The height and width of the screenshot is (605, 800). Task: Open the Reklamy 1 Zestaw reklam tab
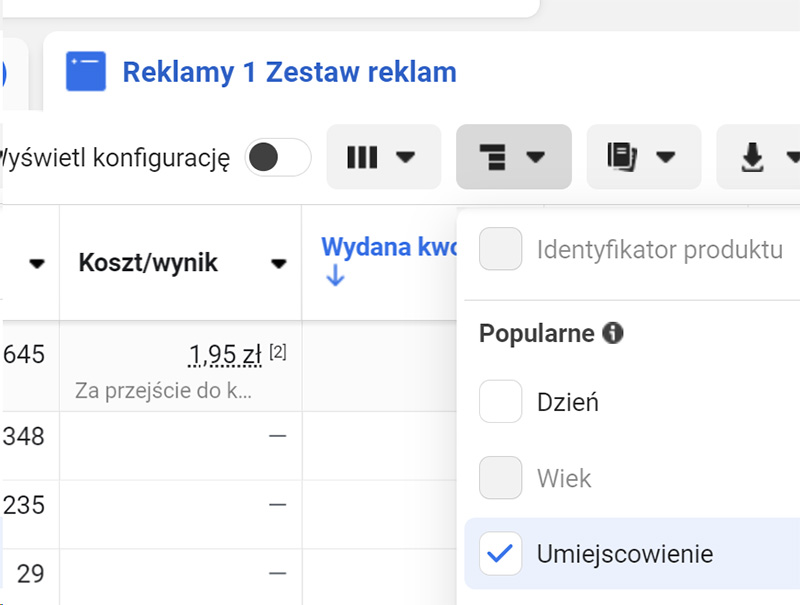pyautogui.click(x=289, y=72)
